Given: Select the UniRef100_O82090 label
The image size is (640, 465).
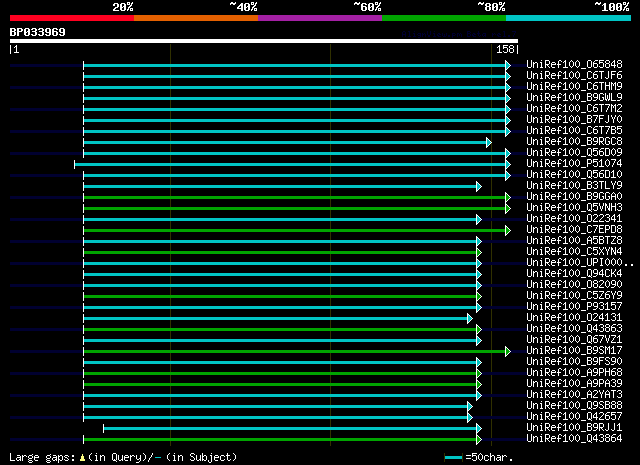Looking at the screenshot, I should [574, 285].
